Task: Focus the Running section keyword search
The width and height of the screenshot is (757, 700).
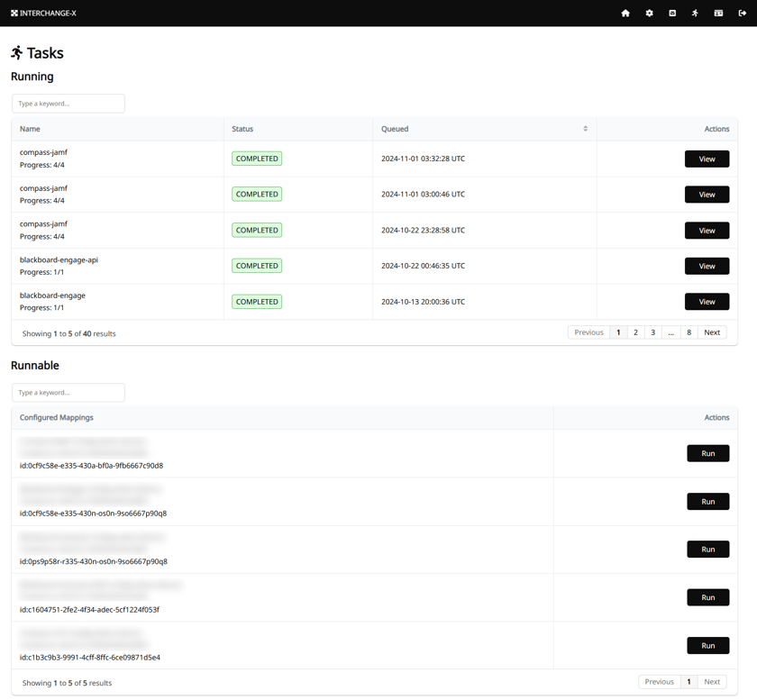Action: [68, 104]
